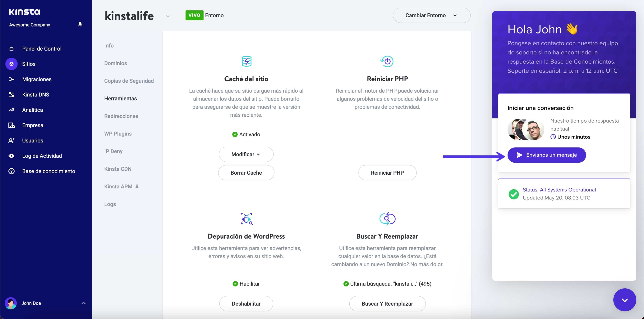
Task: Open Log de Actividad via eye icon
Action: [11, 156]
